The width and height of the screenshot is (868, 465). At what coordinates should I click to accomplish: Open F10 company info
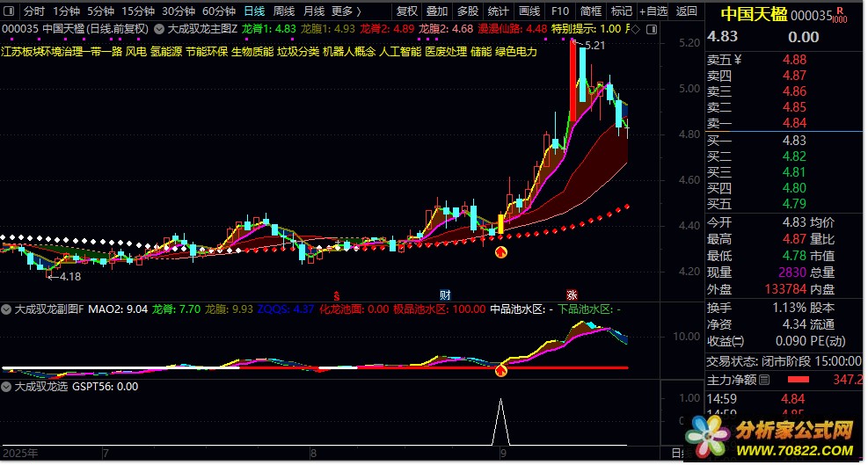point(560,11)
